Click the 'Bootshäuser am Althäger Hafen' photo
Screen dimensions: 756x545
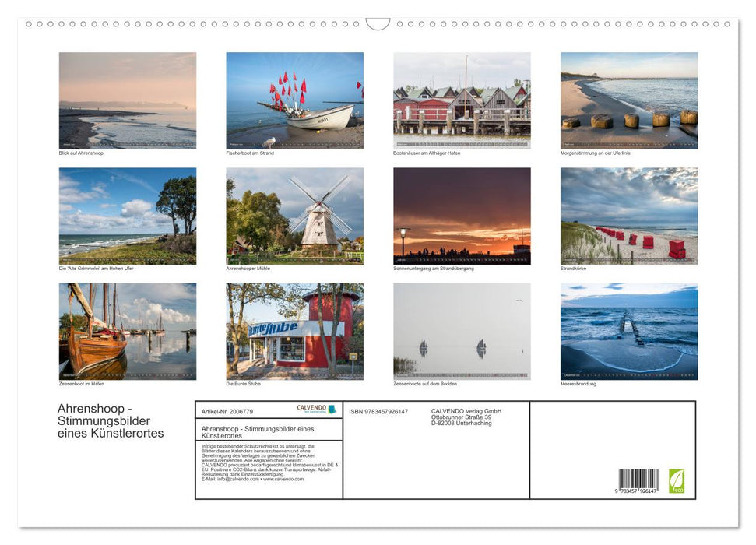coord(462,100)
